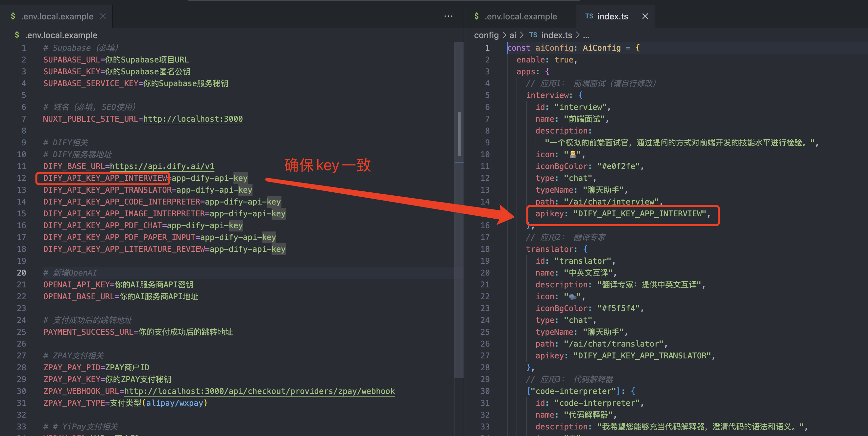868x436 pixels.
Task: Click dollar icon on right .env.local.example tab
Action: pos(476,16)
